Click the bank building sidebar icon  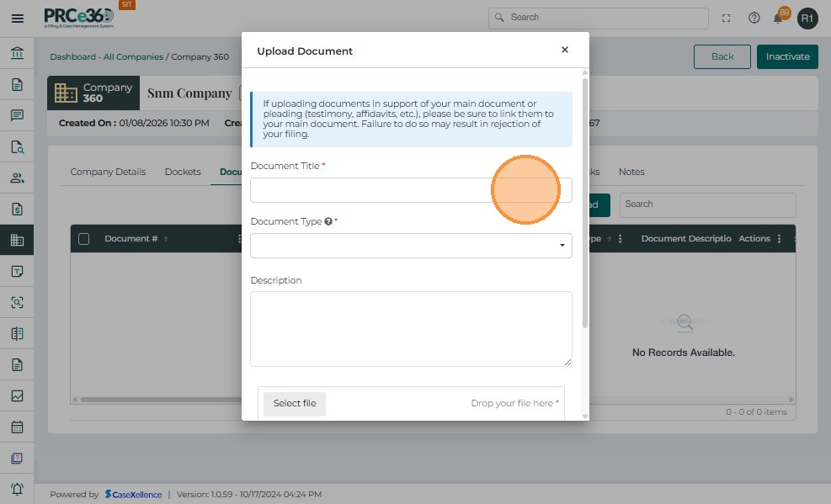(17, 54)
